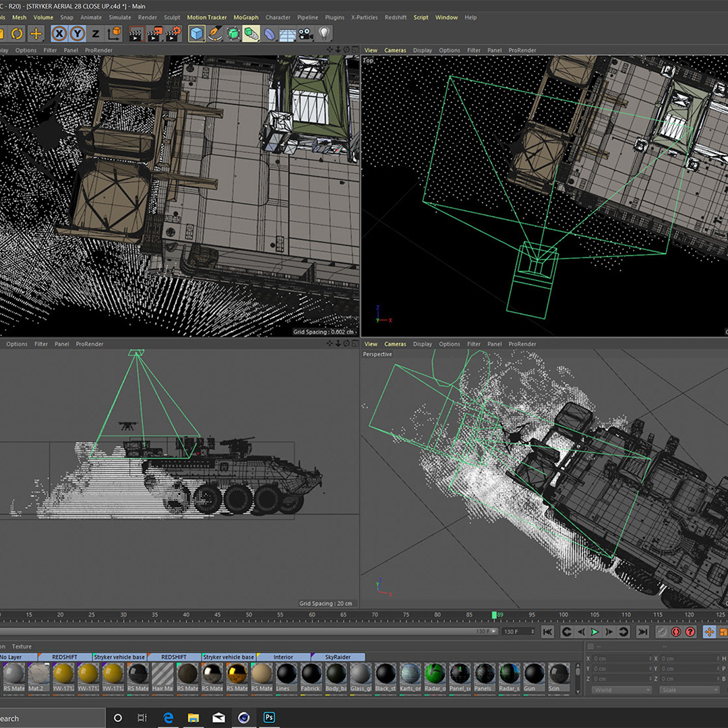Go to end of animation
The height and width of the screenshot is (728, 728).
coord(642,632)
